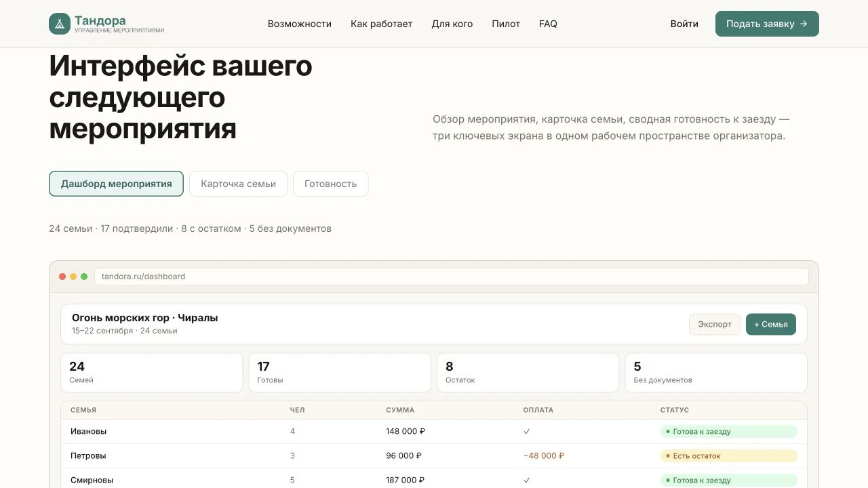Click the Тандора brand name text
Screen dimensions: 868x488
(100, 20)
